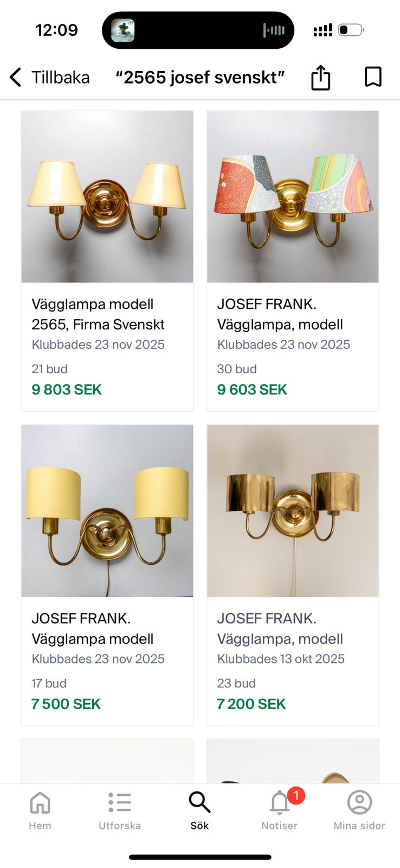Tap the share icon
Image resolution: width=400 pixels, height=868 pixels.
[320, 77]
